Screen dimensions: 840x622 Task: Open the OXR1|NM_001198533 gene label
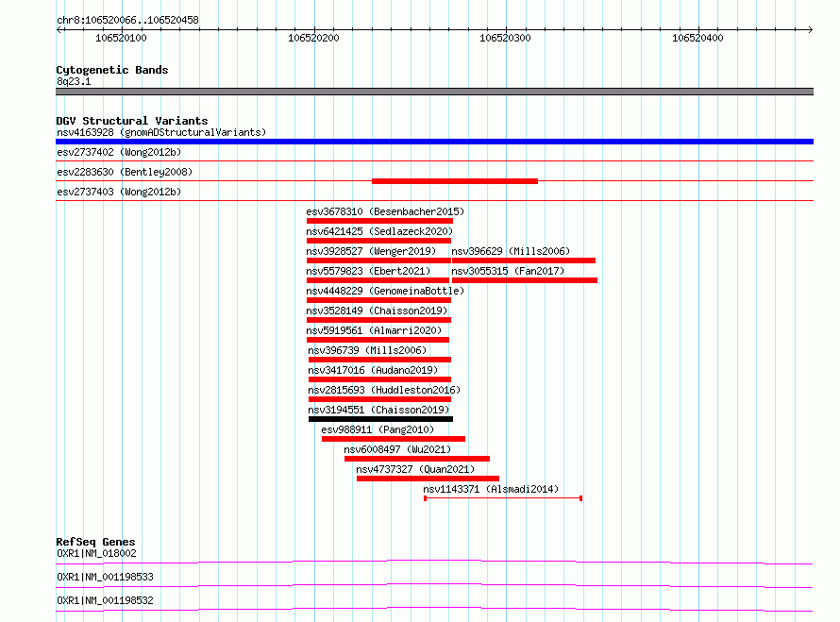(x=105, y=577)
